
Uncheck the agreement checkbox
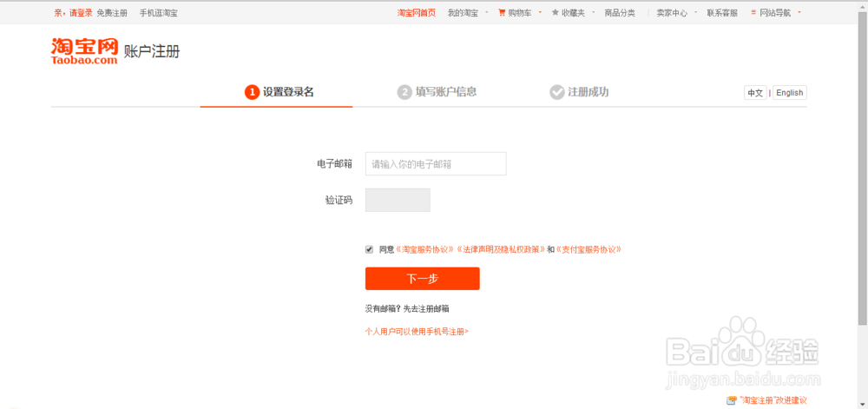click(369, 249)
